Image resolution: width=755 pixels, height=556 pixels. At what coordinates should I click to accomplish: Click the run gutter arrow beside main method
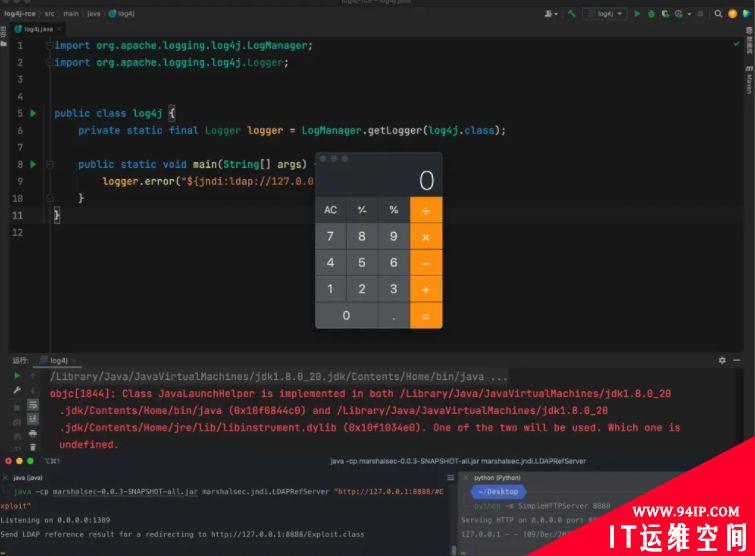(33, 164)
